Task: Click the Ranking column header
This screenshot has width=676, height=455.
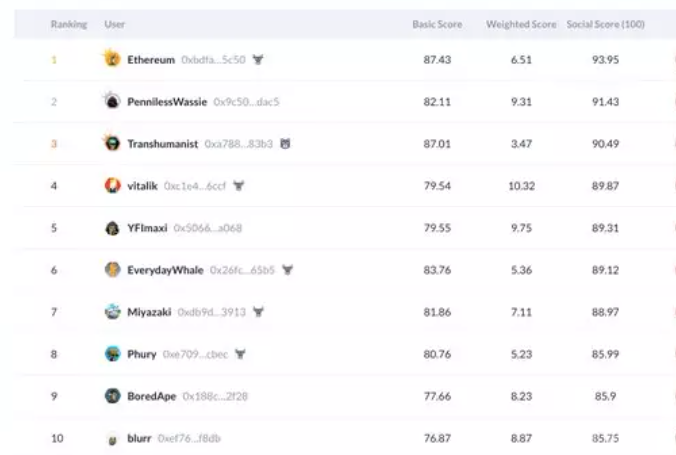Action: 69,24
